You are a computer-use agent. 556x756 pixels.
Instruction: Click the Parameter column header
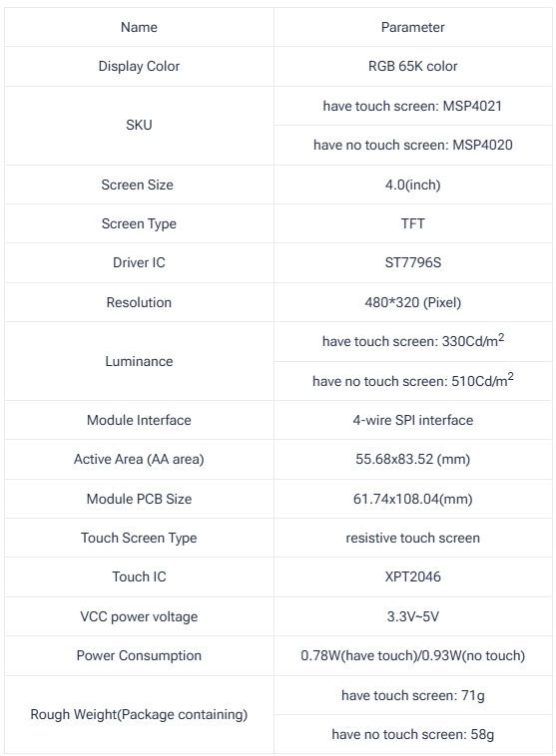pos(412,27)
